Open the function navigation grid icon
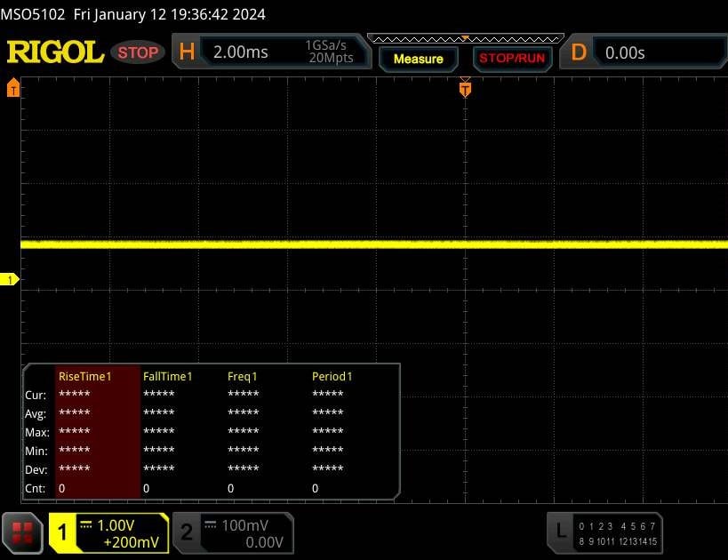 point(22,533)
